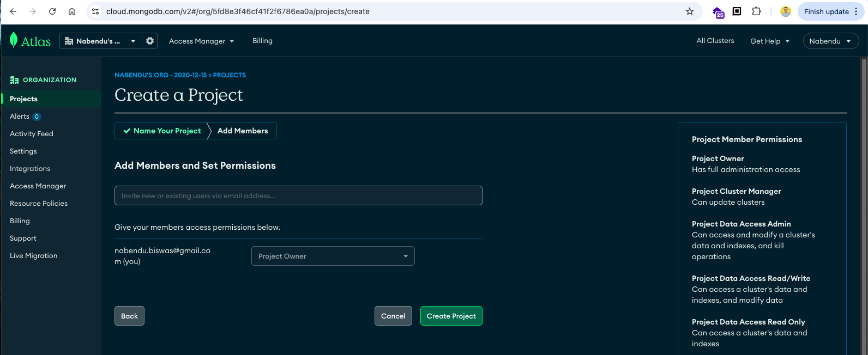Bookmark this page with star icon
The width and height of the screenshot is (868, 355).
[x=690, y=11]
